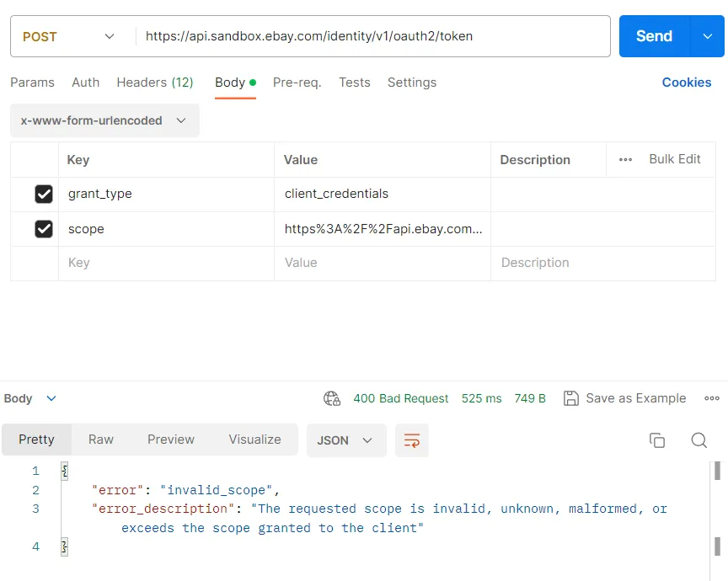Open the response more options ellipsis
The height and width of the screenshot is (581, 728).
tap(712, 398)
